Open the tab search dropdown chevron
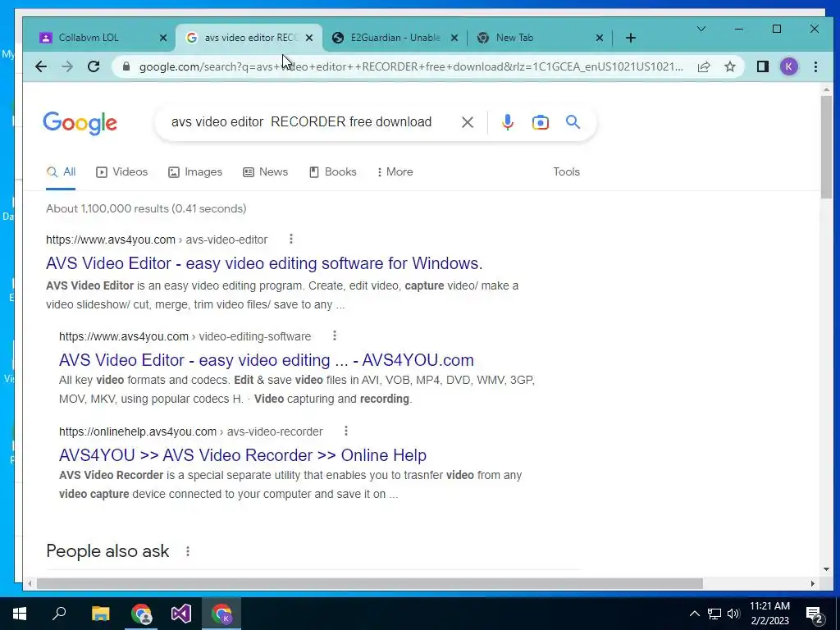The width and height of the screenshot is (840, 630). (x=701, y=29)
